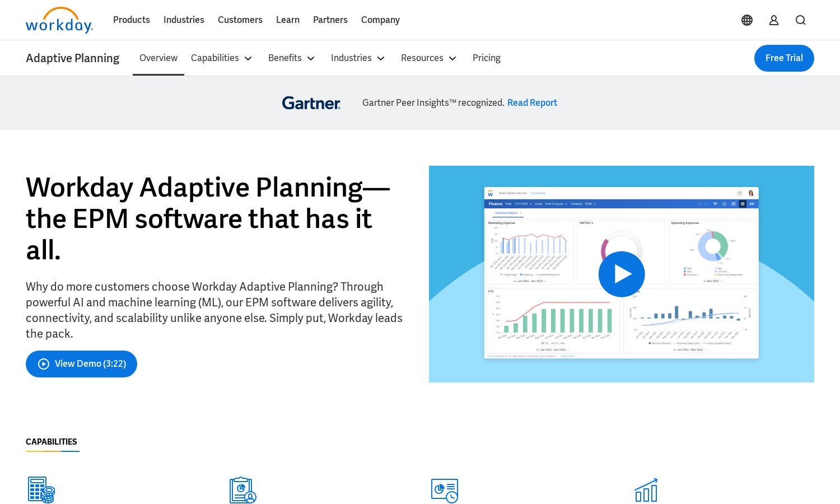
Task: Click the report with clock capability icon
Action: pos(445,491)
